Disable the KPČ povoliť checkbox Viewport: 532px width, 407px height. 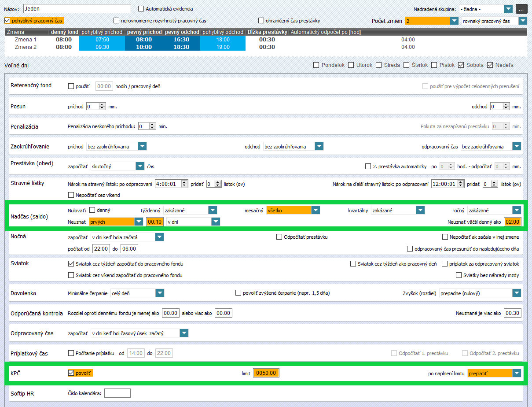click(71, 373)
